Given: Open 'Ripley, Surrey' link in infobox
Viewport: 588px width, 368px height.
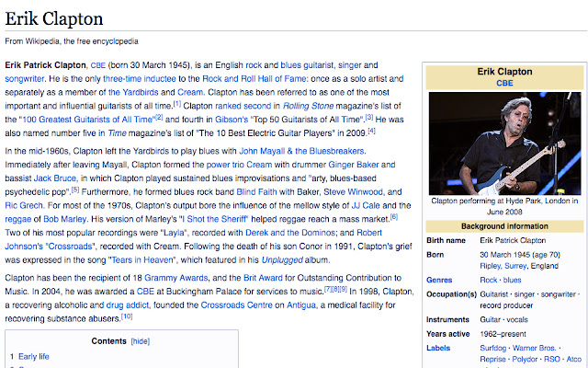Looking at the screenshot, I should (503, 266).
